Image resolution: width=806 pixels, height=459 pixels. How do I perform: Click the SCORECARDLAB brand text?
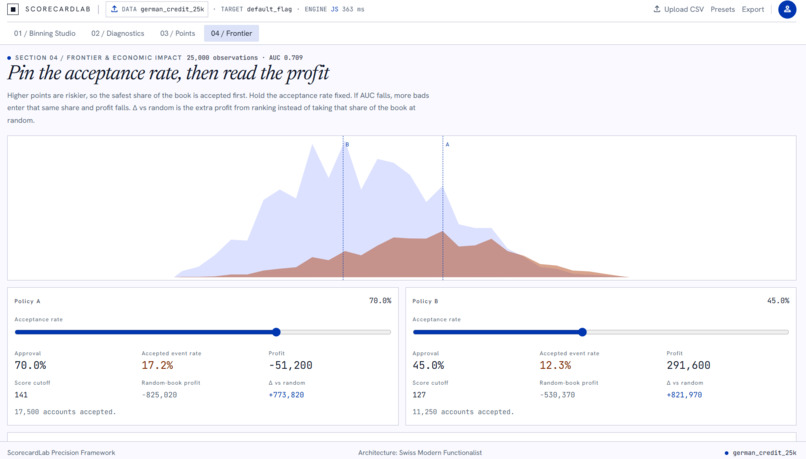tap(58, 9)
